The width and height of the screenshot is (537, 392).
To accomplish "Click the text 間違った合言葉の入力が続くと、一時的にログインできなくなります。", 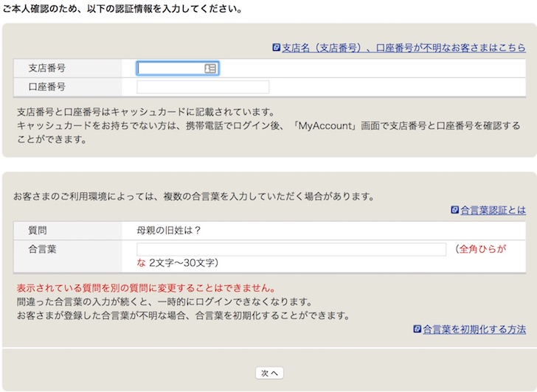I will (164, 301).
